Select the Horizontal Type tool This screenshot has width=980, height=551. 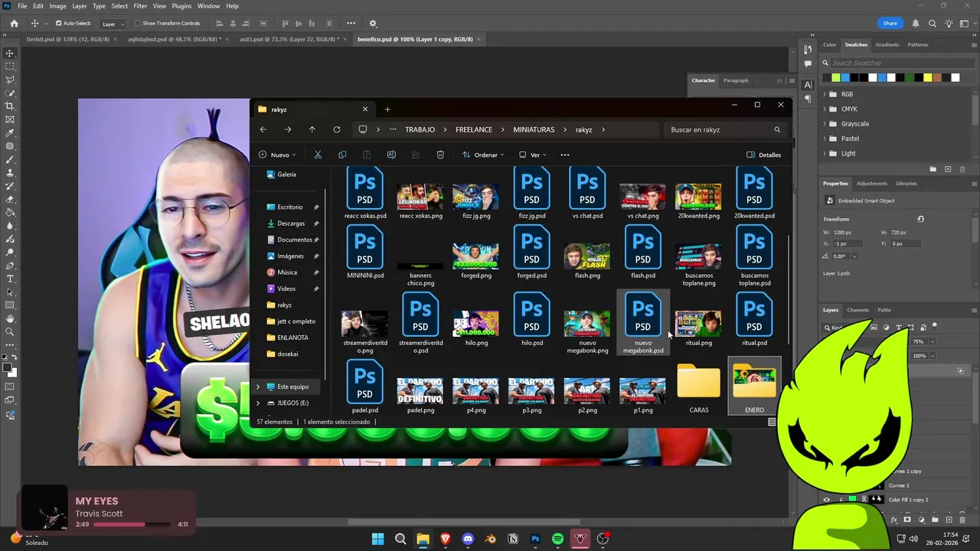[x=10, y=279]
